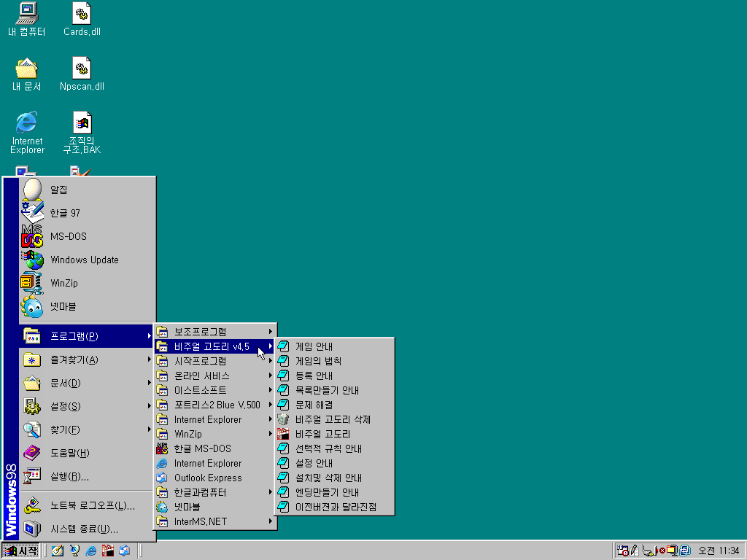Viewport: 747px width, 560px height.
Task: Expand the Internet Explorer program folder
Action: click(215, 419)
